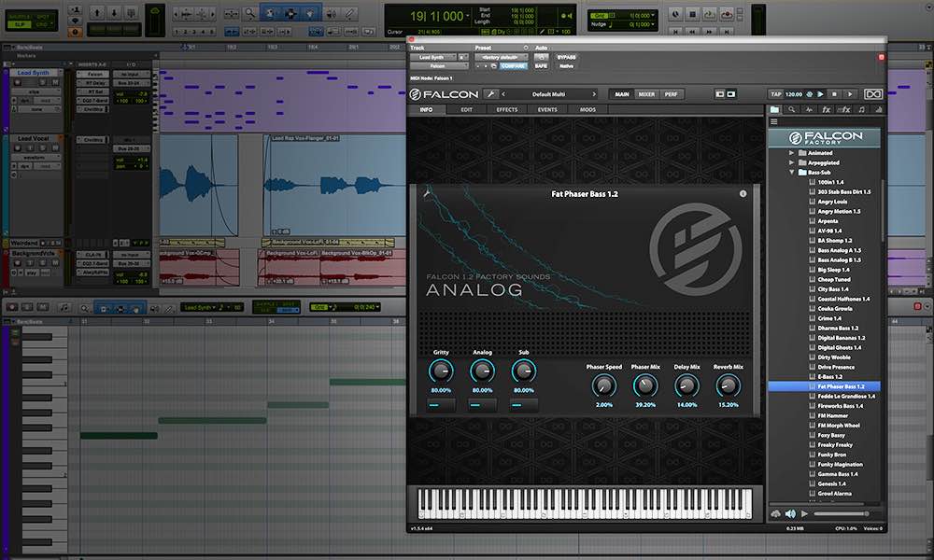The image size is (934, 560).
Task: Open the Lead Synth track selector dropdown
Action: (x=433, y=57)
